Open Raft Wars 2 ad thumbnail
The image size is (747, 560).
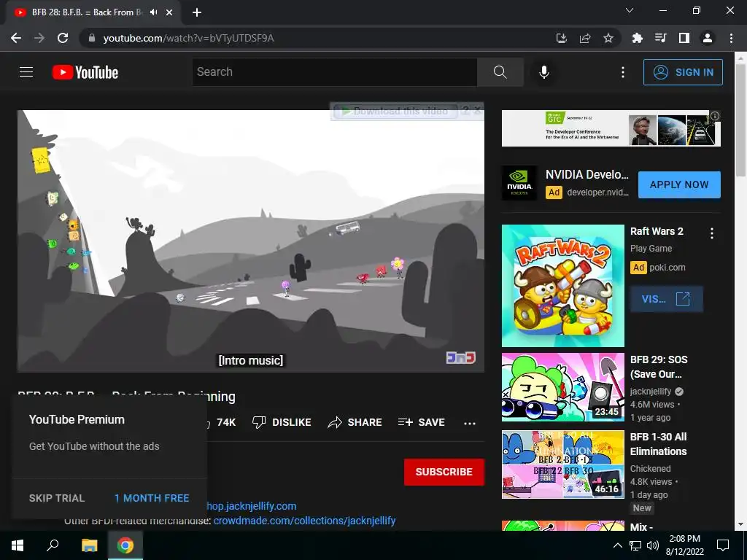pos(563,286)
